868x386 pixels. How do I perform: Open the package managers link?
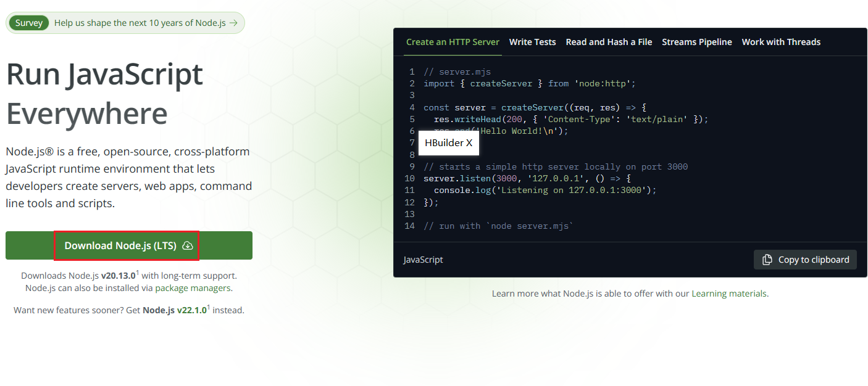pyautogui.click(x=193, y=288)
